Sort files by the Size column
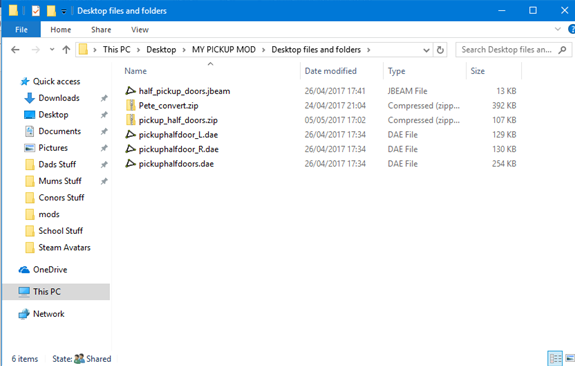 point(477,71)
